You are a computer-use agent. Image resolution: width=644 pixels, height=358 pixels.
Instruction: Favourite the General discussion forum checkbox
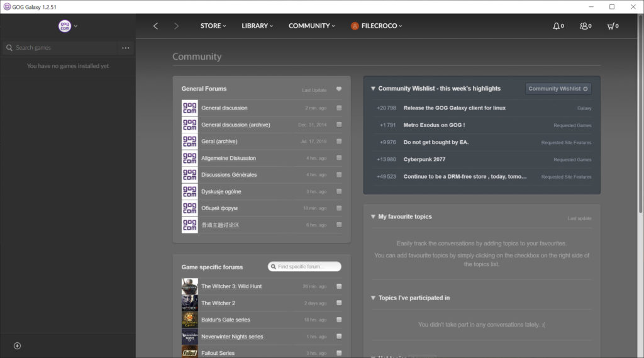(x=339, y=108)
